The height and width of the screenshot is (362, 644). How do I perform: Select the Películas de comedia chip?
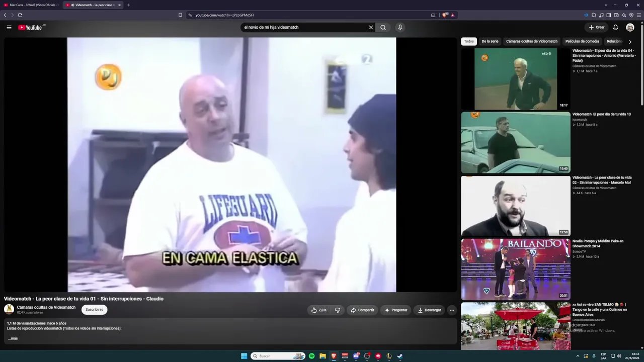coord(582,41)
